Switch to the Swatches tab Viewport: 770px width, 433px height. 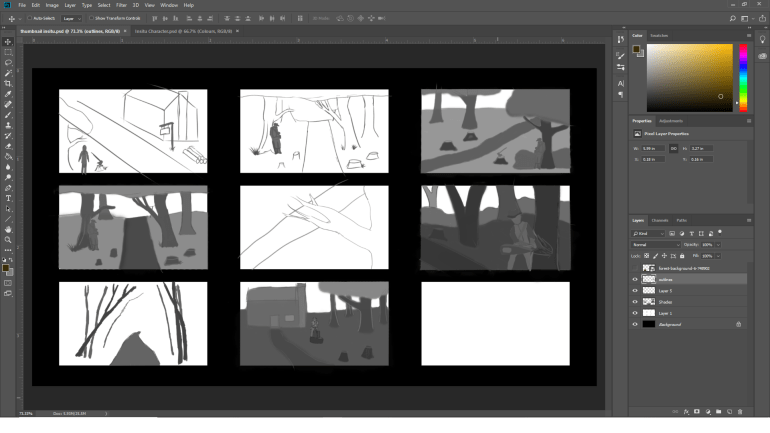(x=659, y=35)
